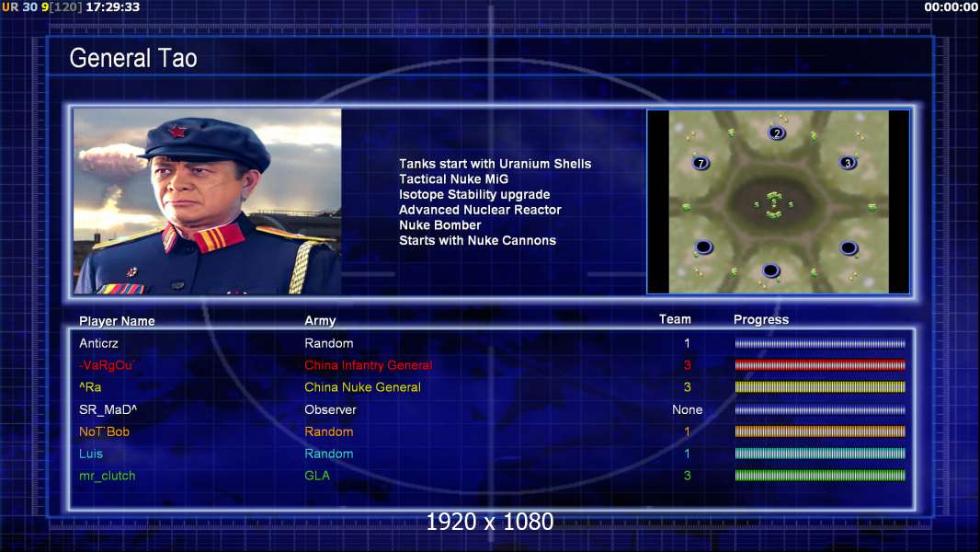Click the 'Observer' army entry
This screenshot has width=980, height=552.
[x=330, y=409]
